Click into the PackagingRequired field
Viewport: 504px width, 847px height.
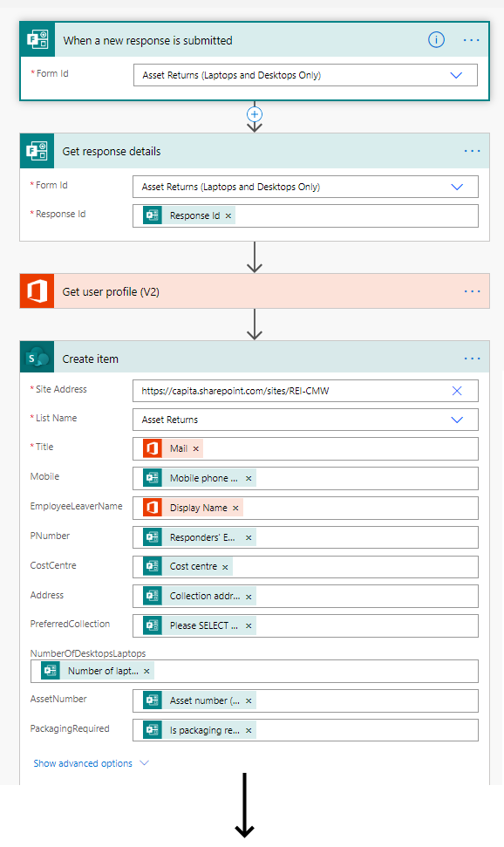pyautogui.click(x=305, y=730)
